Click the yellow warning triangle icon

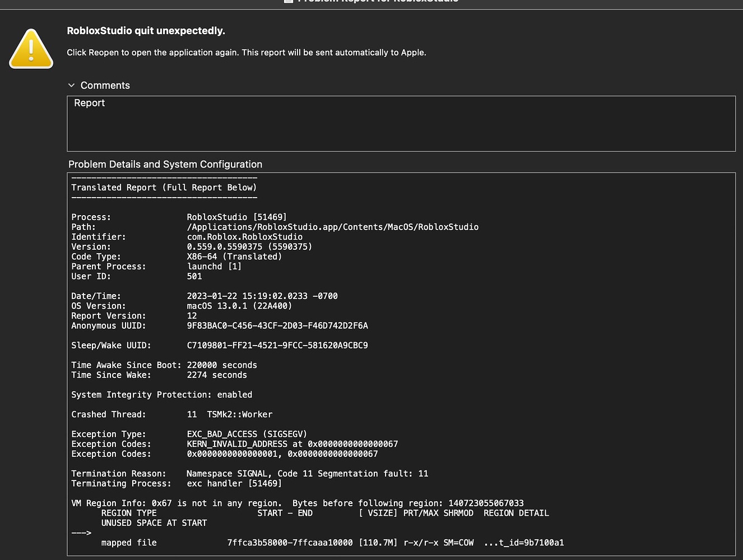click(31, 49)
